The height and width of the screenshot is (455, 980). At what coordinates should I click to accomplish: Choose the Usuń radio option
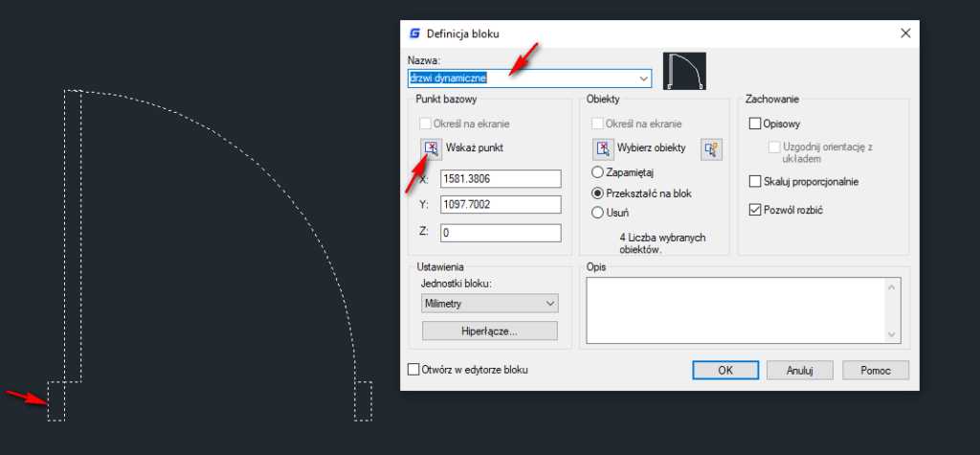click(599, 213)
